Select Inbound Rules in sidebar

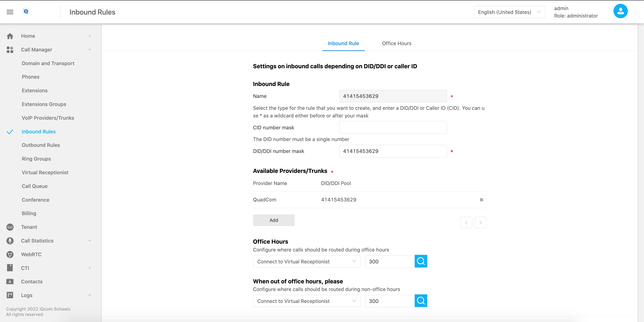coord(39,132)
